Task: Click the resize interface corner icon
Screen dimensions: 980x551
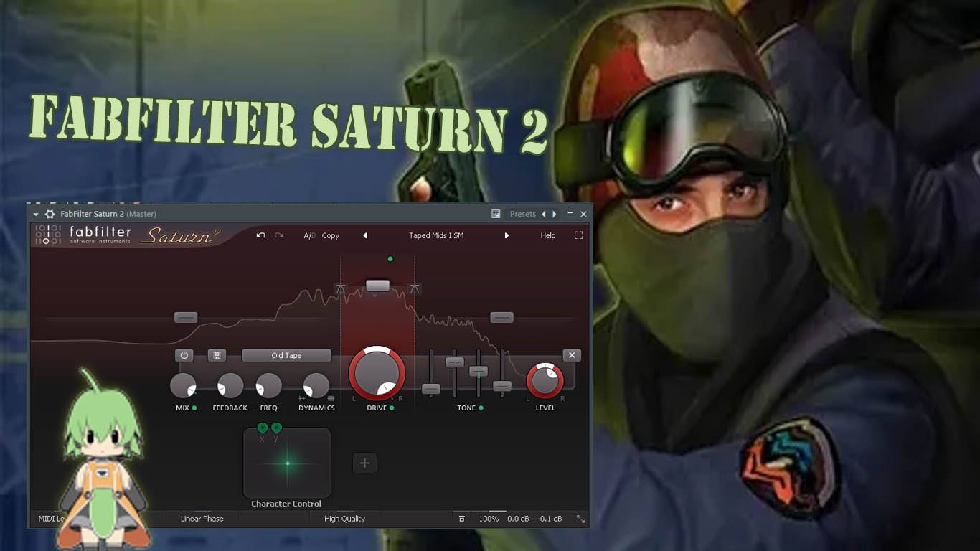Action: (x=580, y=519)
